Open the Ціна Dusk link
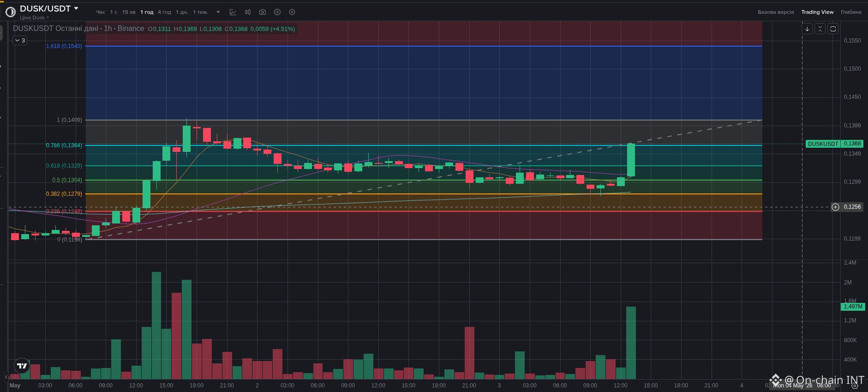Screen dimensions: 868x392 (34, 18)
